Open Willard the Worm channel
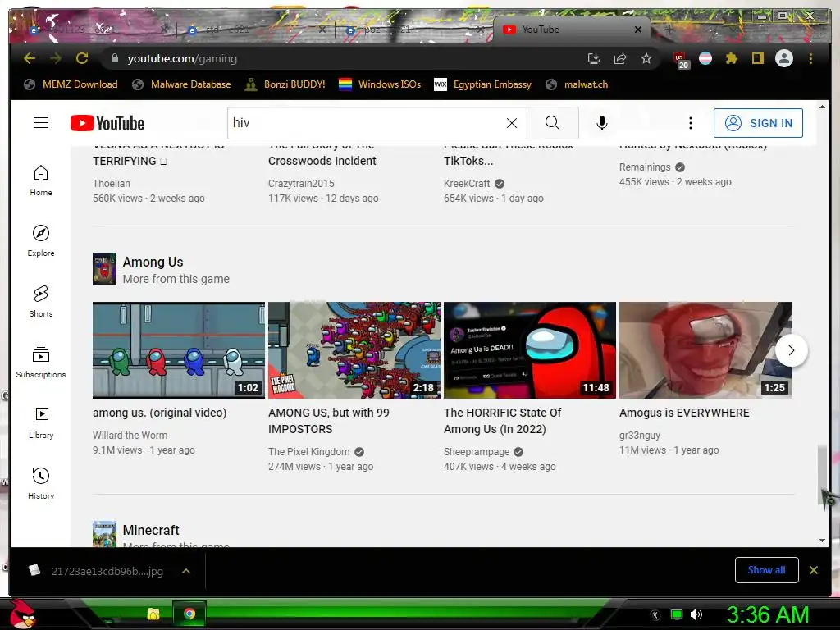The image size is (840, 630). click(x=130, y=435)
